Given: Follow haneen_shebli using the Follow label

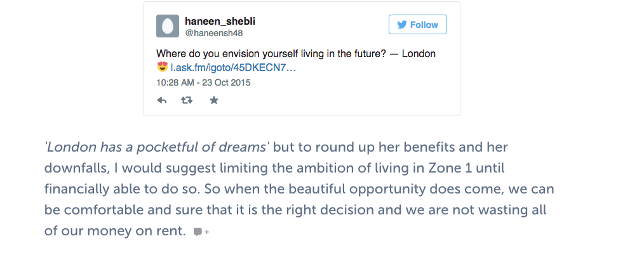Looking at the screenshot, I should (x=424, y=25).
